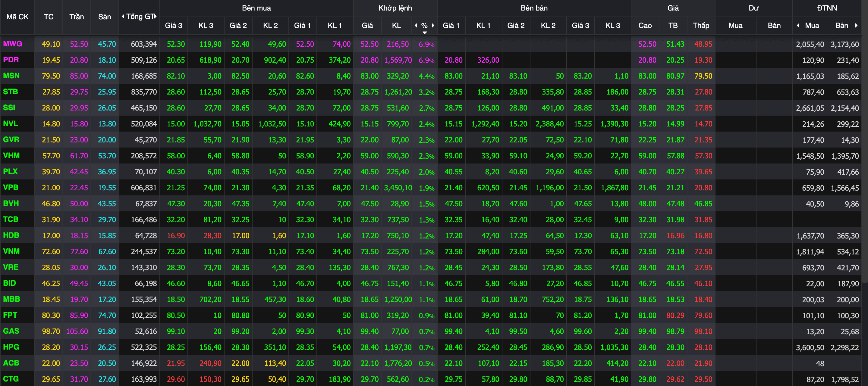Open the MWG stock symbol
The image size is (868, 386).
click(x=12, y=44)
